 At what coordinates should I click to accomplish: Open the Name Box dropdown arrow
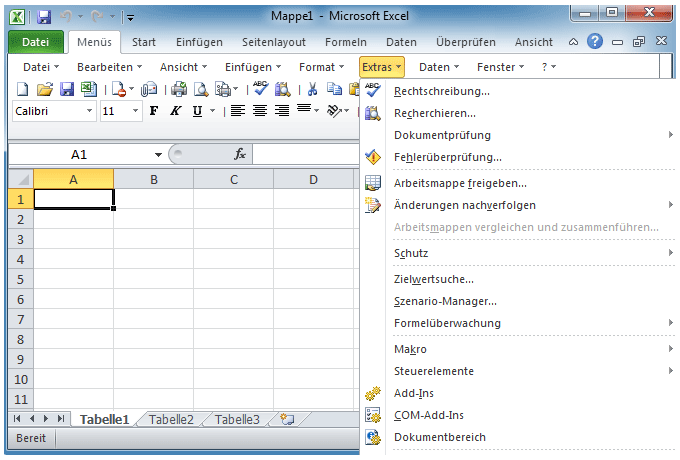[158, 155]
